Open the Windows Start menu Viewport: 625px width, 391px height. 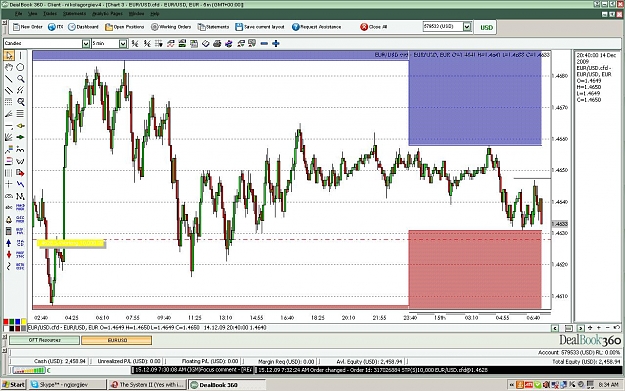tap(14, 385)
